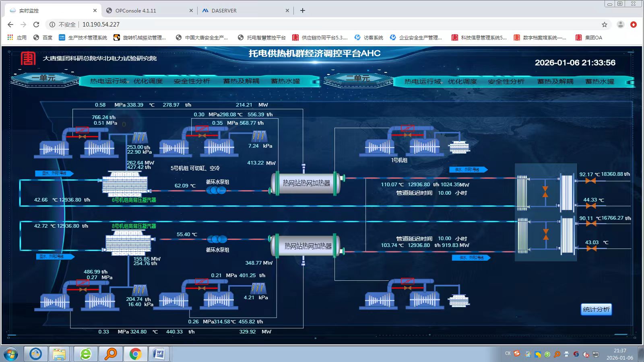The height and width of the screenshot is (362, 644).
Task: Click the valve next to 92.17 ℃ reading
Action: click(590, 181)
